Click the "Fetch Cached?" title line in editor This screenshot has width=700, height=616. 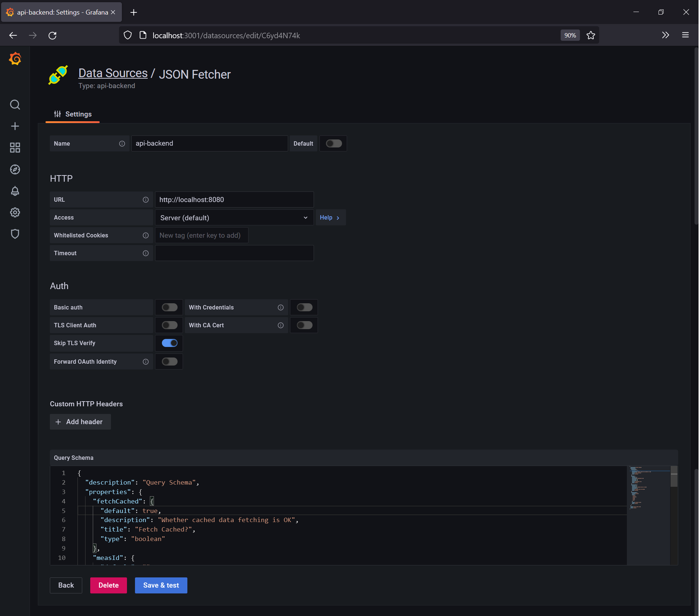pyautogui.click(x=148, y=530)
